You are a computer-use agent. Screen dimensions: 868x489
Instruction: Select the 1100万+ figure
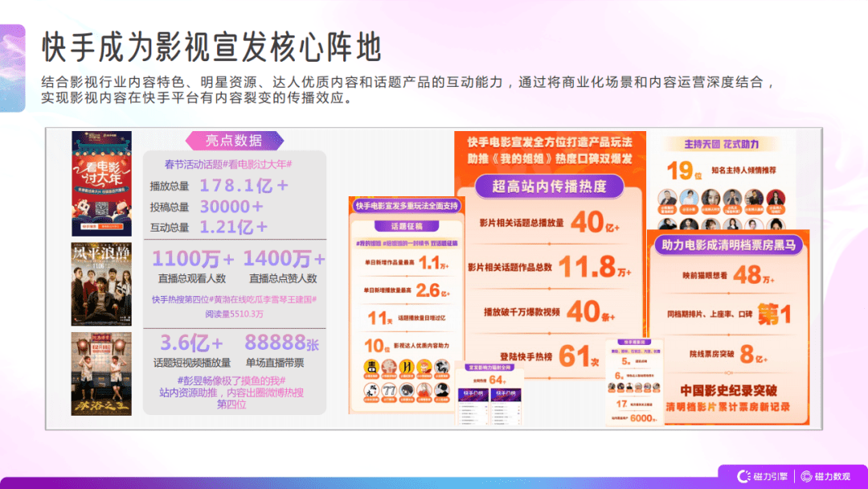[x=193, y=259]
